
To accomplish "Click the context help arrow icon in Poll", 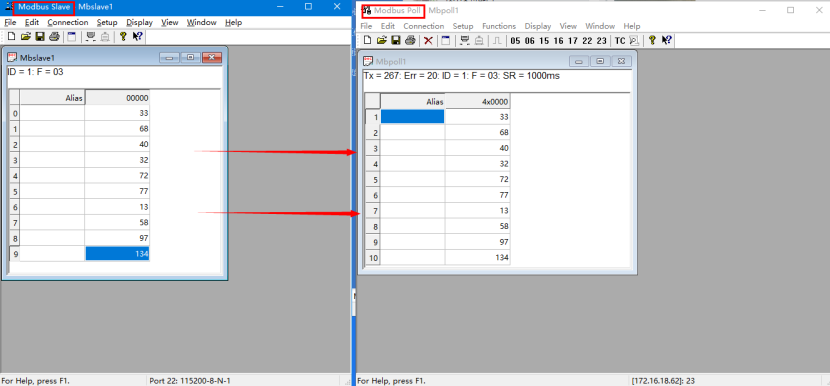I will click(666, 40).
